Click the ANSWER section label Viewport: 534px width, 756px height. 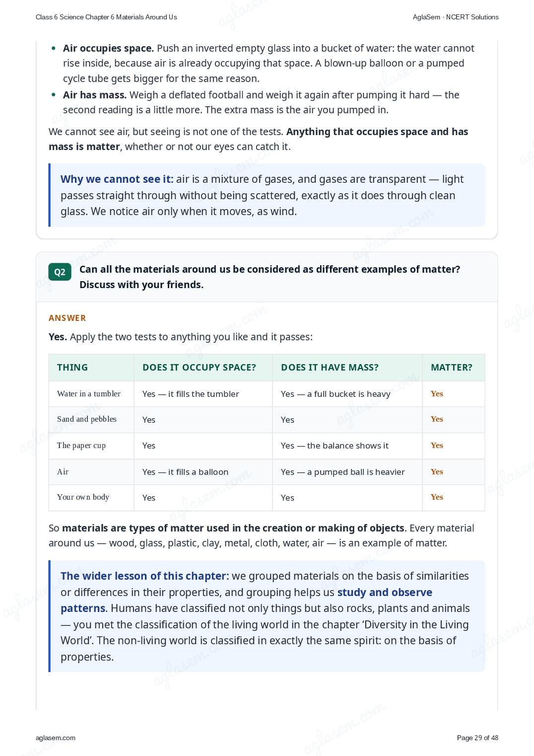click(67, 318)
